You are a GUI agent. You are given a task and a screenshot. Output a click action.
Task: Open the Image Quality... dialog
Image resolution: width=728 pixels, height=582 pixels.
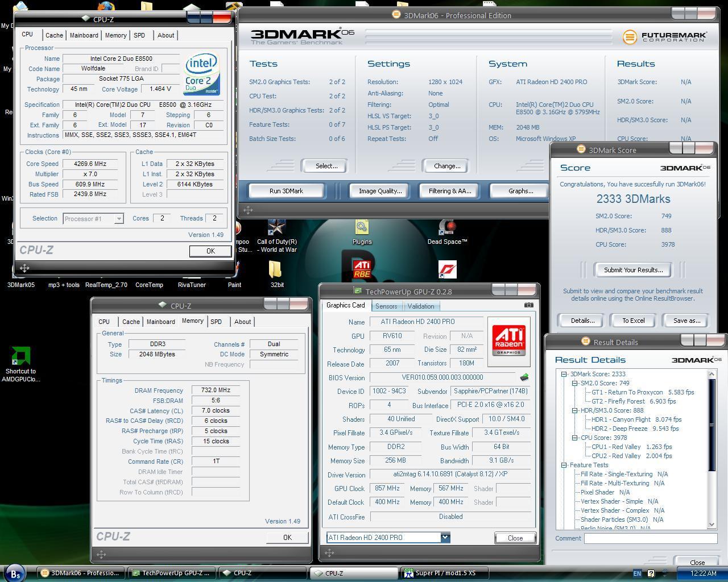tap(380, 191)
